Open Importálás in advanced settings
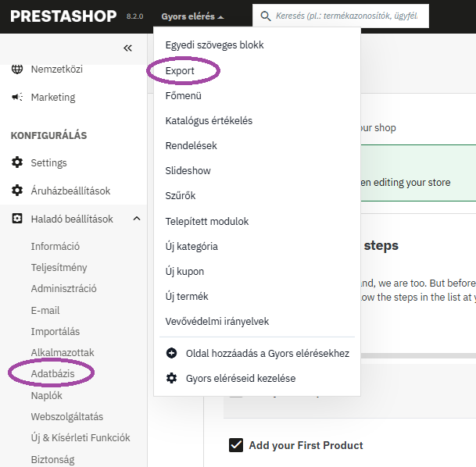The height and width of the screenshot is (467, 476). (55, 332)
